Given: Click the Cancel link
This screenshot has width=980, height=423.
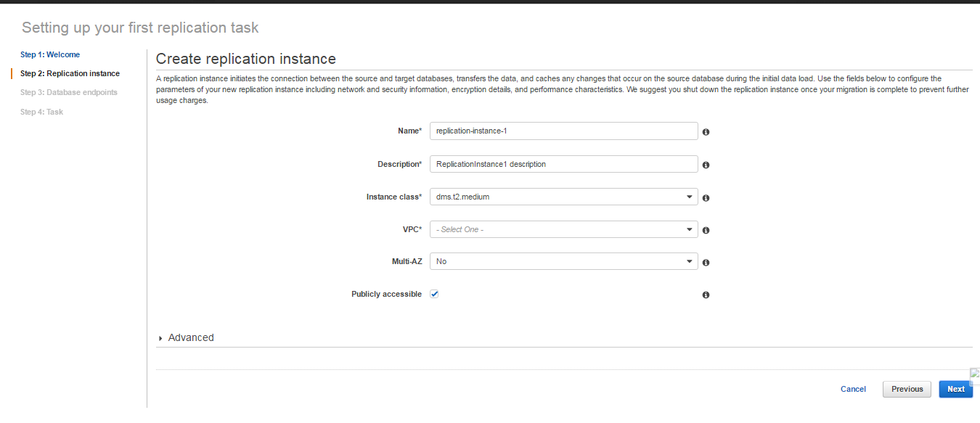Looking at the screenshot, I should pyautogui.click(x=853, y=389).
